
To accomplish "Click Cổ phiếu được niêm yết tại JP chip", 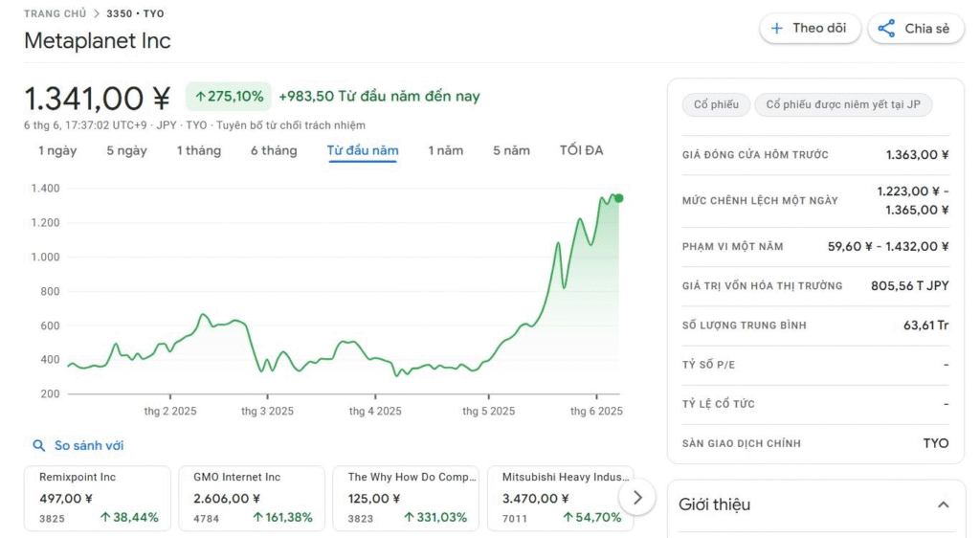I will pos(843,104).
